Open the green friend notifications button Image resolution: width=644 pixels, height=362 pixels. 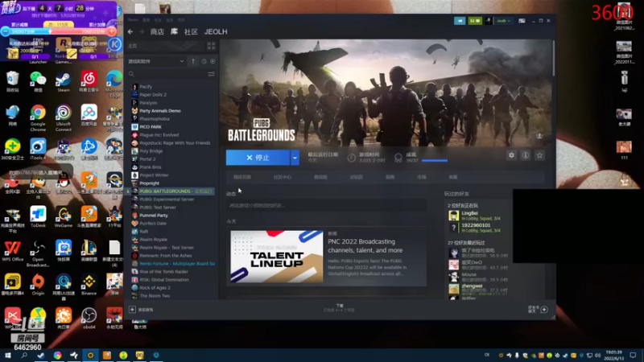pos(475,21)
